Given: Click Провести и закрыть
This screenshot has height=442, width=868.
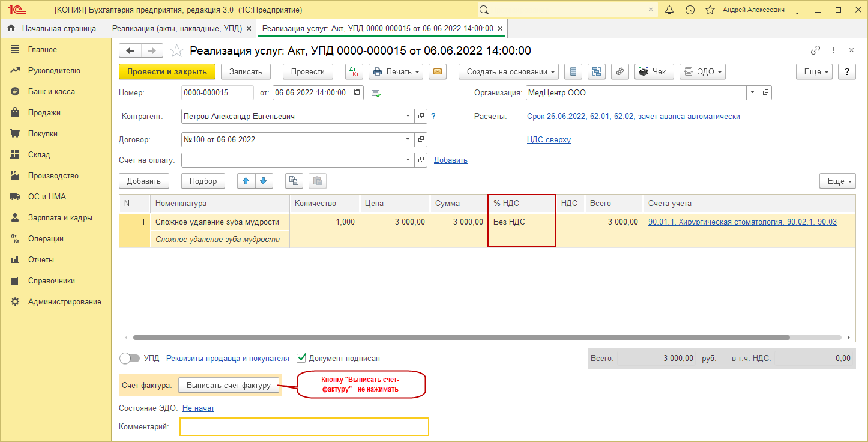Looking at the screenshot, I should pyautogui.click(x=167, y=71).
